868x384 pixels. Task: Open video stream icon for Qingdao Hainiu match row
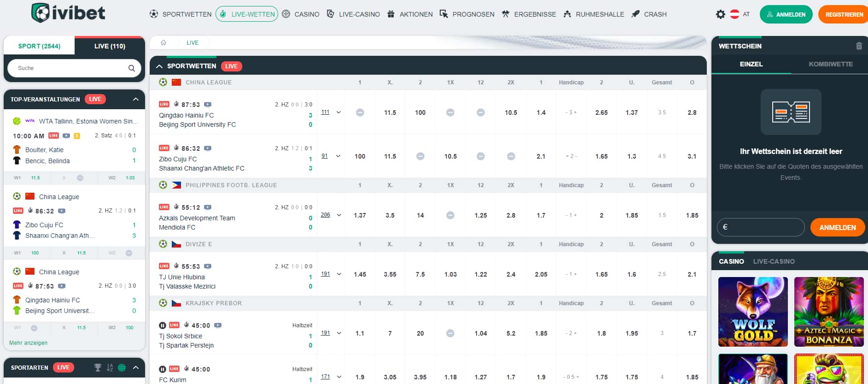point(208,105)
